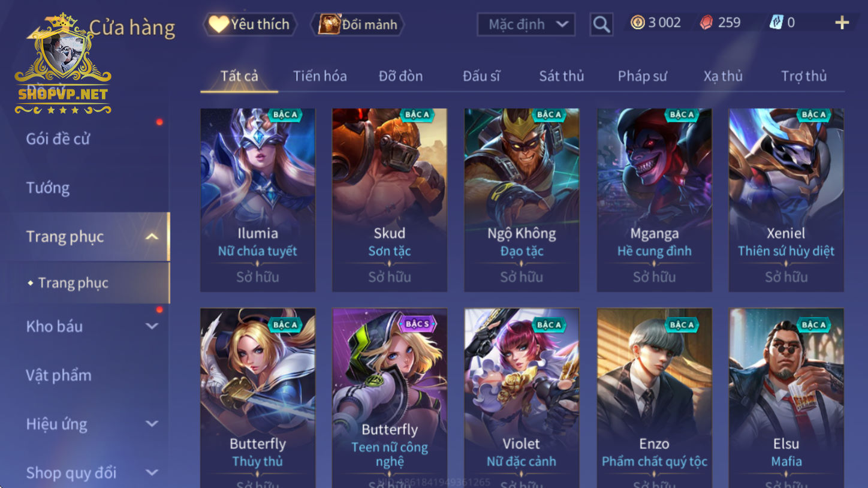This screenshot has width=868, height=488.
Task: Expand the Hiệu ứng section
Action: pyautogui.click(x=152, y=424)
